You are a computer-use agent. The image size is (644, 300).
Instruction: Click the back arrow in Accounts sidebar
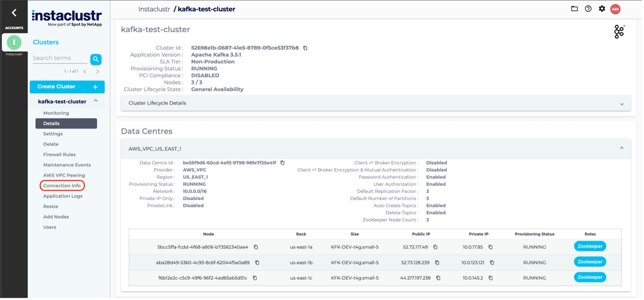click(14, 13)
